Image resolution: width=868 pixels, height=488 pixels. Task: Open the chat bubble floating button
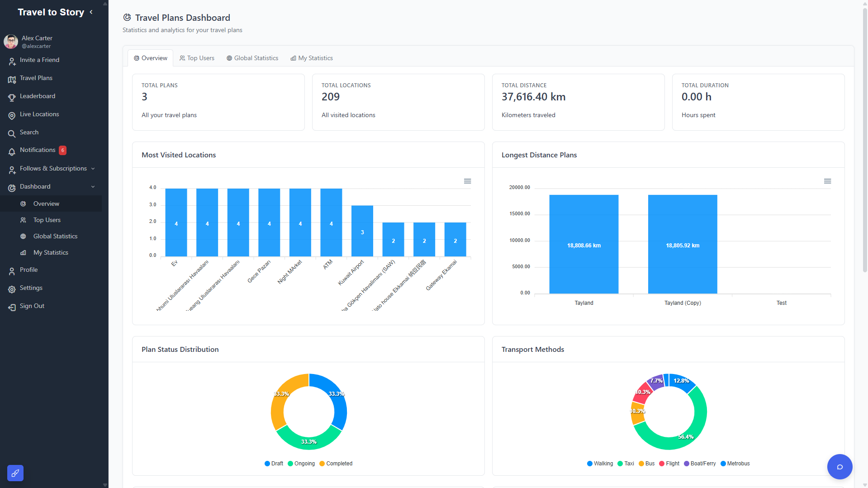click(840, 467)
